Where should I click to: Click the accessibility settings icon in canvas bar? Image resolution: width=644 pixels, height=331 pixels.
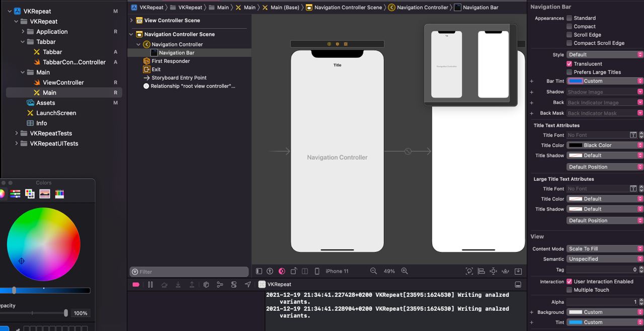[270, 271]
